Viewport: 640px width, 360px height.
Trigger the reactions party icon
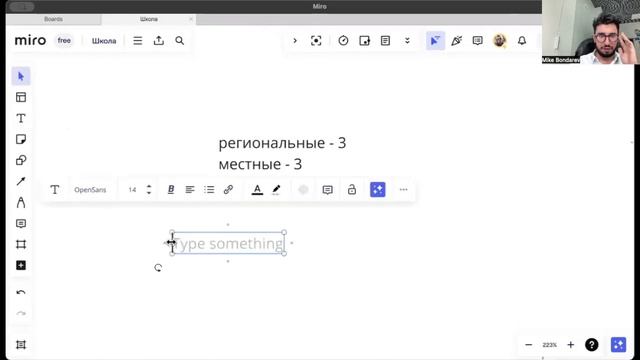tap(456, 40)
